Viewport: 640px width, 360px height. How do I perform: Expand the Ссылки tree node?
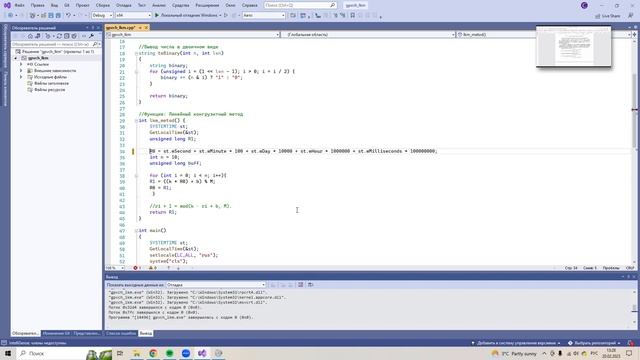21,64
